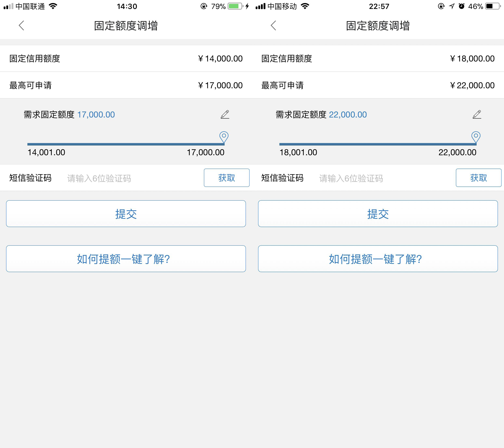
Task: Tap 获取 button on right screen
Action: [479, 178]
